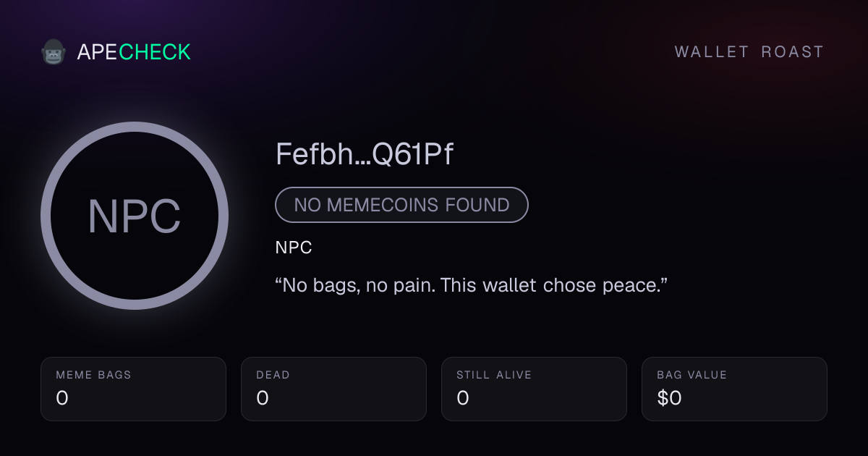Viewport: 868px width, 456px height.
Task: Click the STILL ALIVE count of zero
Action: click(463, 398)
